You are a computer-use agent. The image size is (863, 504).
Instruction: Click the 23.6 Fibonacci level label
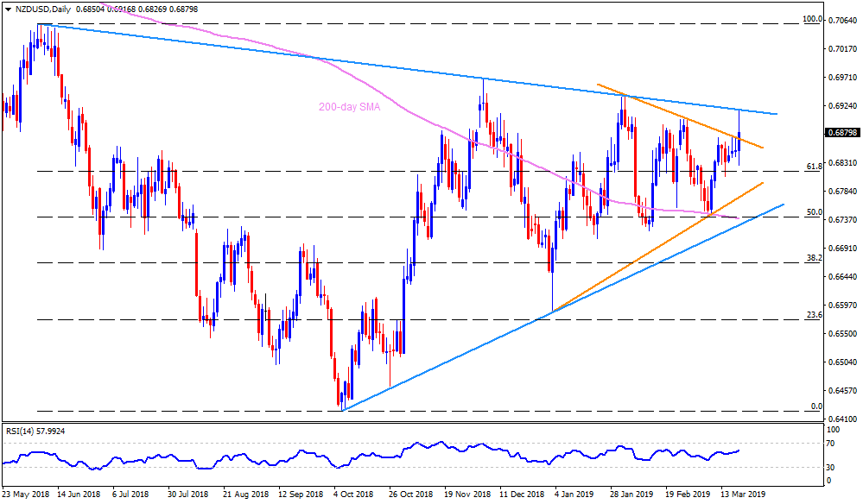click(810, 315)
